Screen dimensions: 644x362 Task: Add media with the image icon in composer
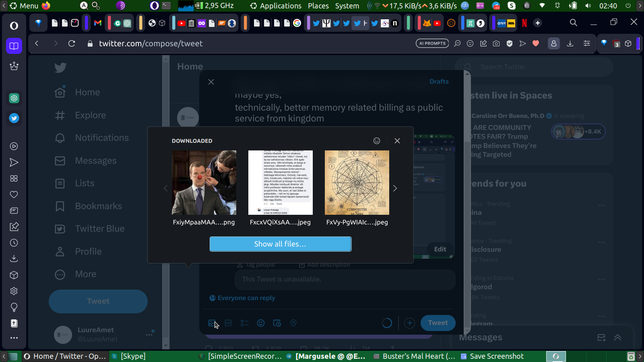coord(212,323)
